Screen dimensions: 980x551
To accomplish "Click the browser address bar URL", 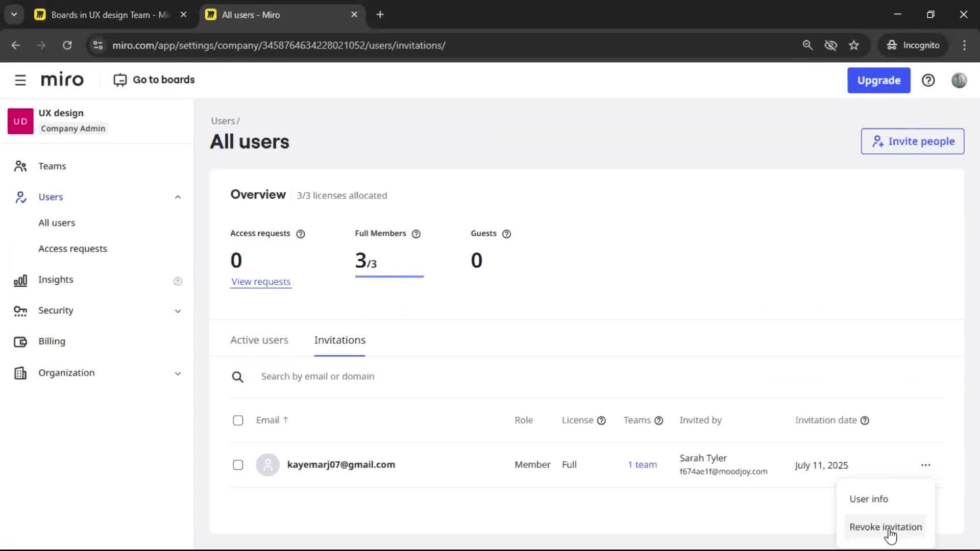I will coord(279,45).
